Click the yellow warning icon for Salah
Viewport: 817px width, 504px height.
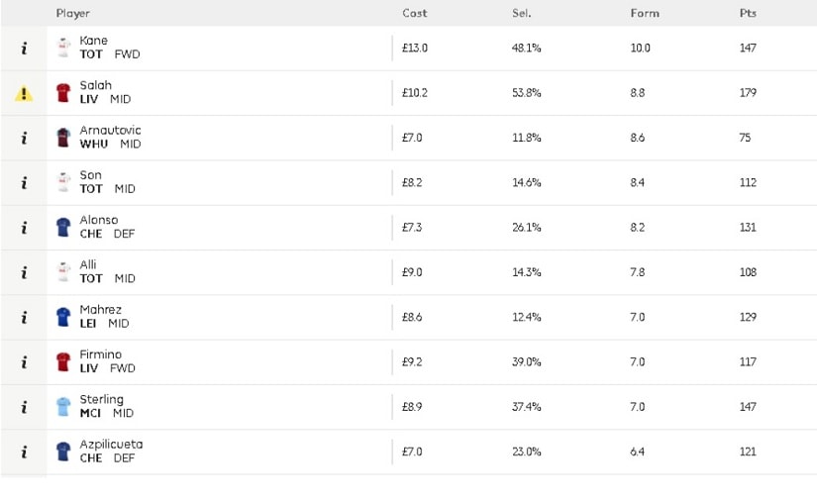[x=24, y=94]
